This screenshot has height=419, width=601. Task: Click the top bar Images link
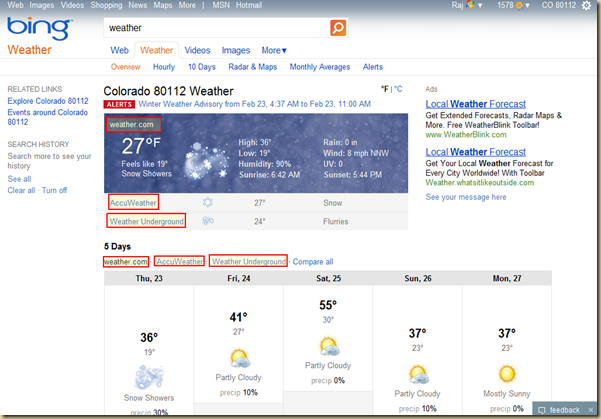[42, 5]
